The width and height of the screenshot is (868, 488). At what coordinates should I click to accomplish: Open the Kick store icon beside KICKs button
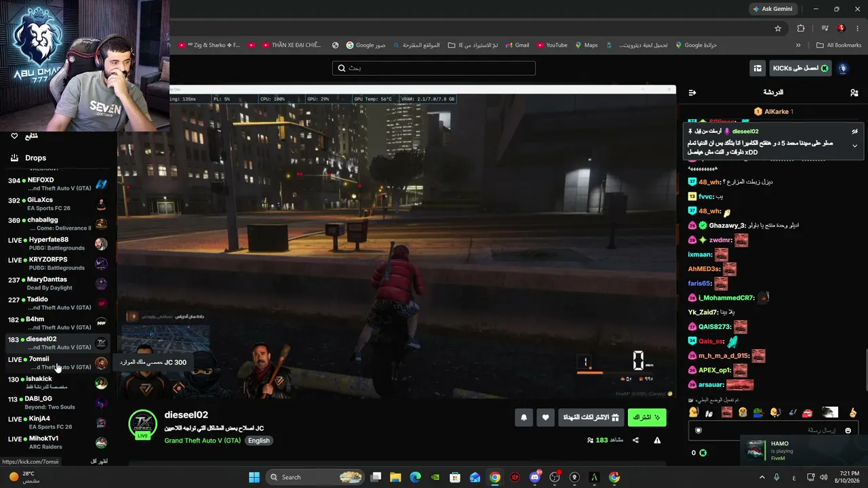click(x=757, y=68)
